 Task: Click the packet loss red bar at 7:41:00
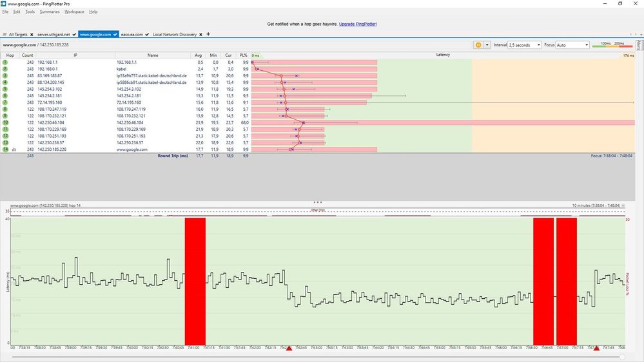click(195, 281)
